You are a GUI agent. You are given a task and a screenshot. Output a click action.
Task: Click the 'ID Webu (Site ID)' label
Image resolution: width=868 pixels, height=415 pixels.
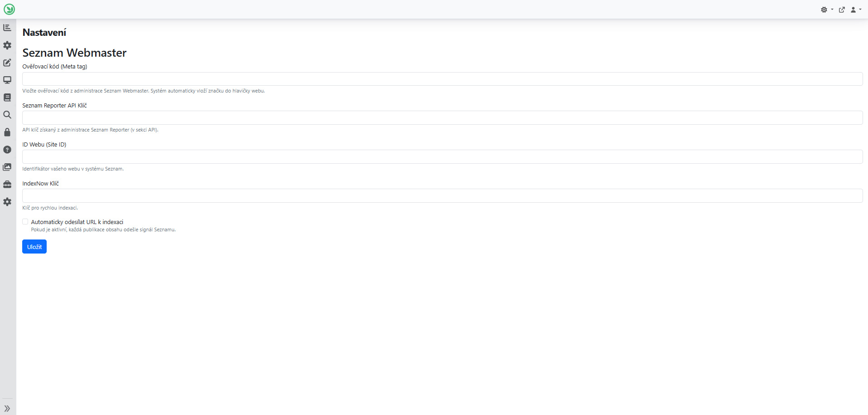pyautogui.click(x=44, y=145)
